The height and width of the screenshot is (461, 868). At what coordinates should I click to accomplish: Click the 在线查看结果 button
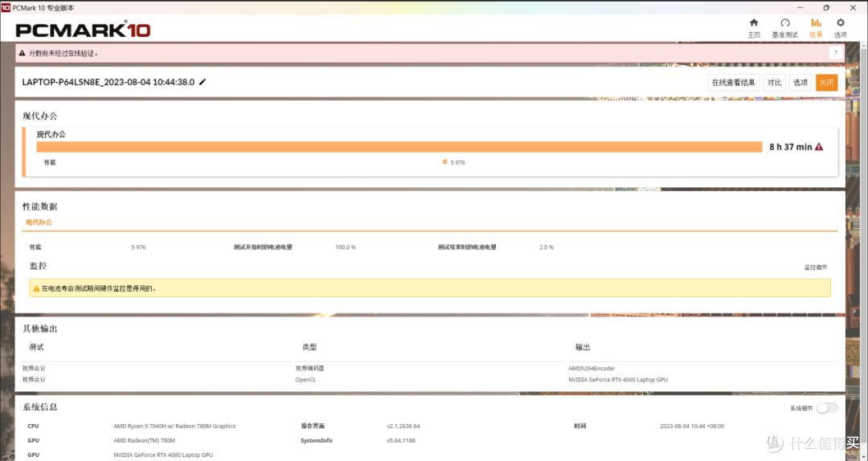coord(734,83)
